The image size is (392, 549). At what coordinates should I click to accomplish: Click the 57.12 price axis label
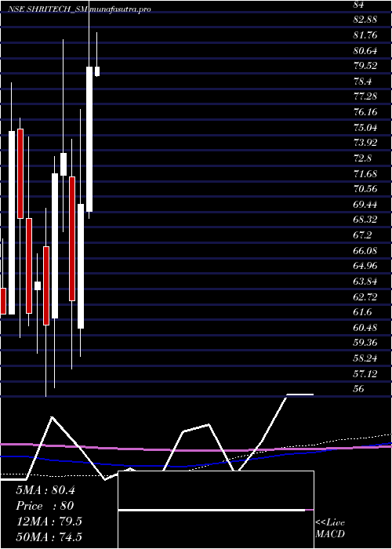[365, 374]
